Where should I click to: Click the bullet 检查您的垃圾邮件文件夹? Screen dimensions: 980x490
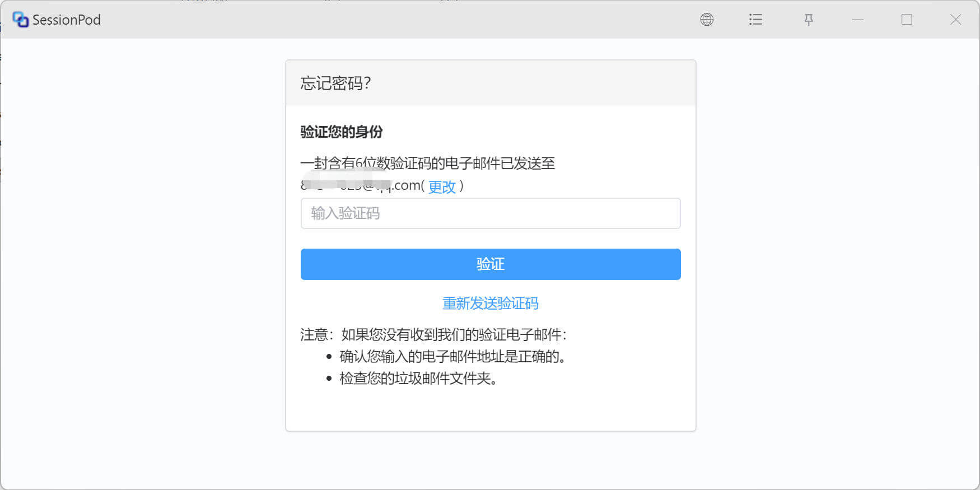coord(418,379)
